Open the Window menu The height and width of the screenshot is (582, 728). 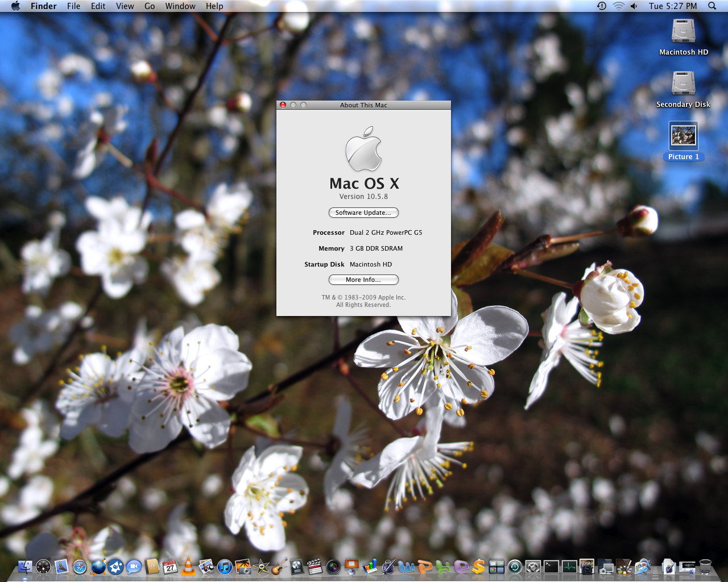180,6
